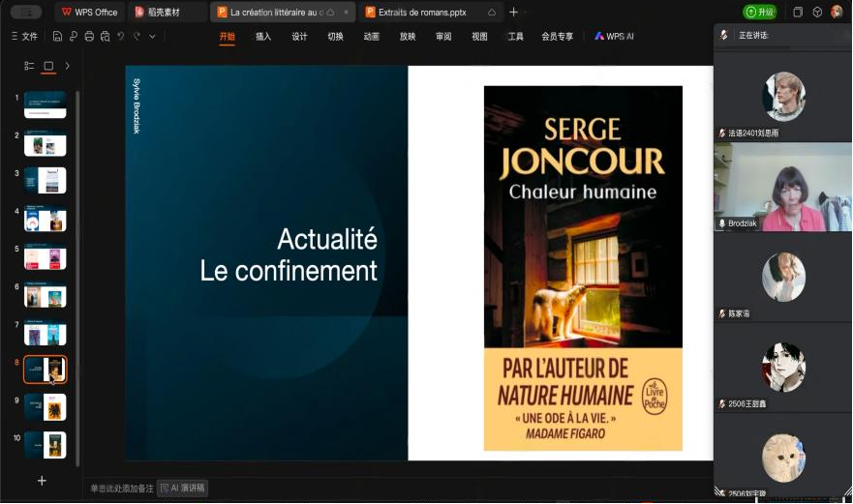The height and width of the screenshot is (504, 853).
Task: Click the print icon
Action: 89,37
